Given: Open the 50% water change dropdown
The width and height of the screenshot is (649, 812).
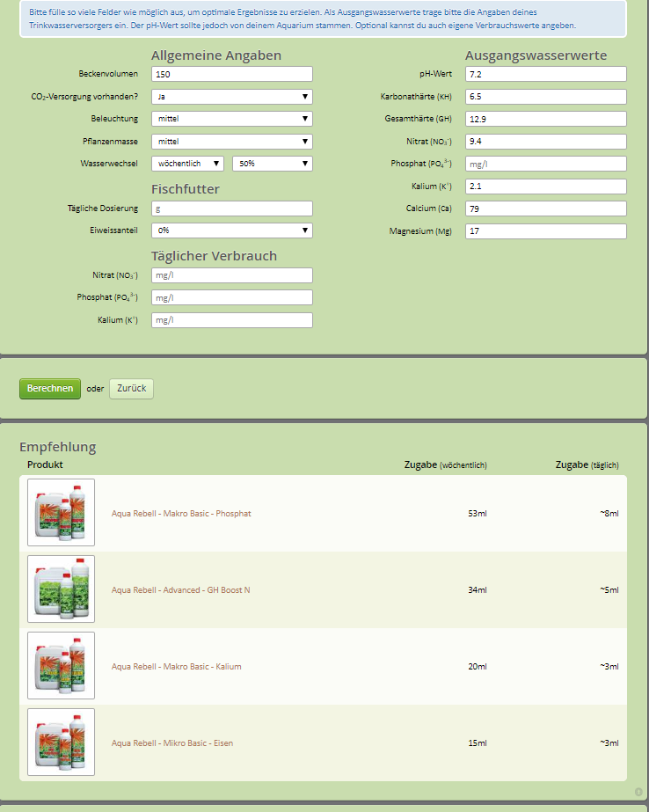Looking at the screenshot, I should point(272,164).
